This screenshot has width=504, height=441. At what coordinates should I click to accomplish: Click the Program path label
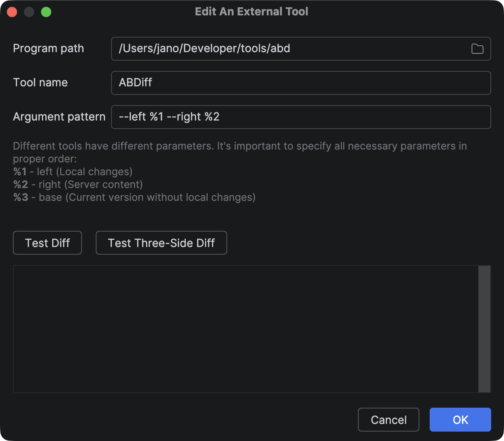coord(48,49)
